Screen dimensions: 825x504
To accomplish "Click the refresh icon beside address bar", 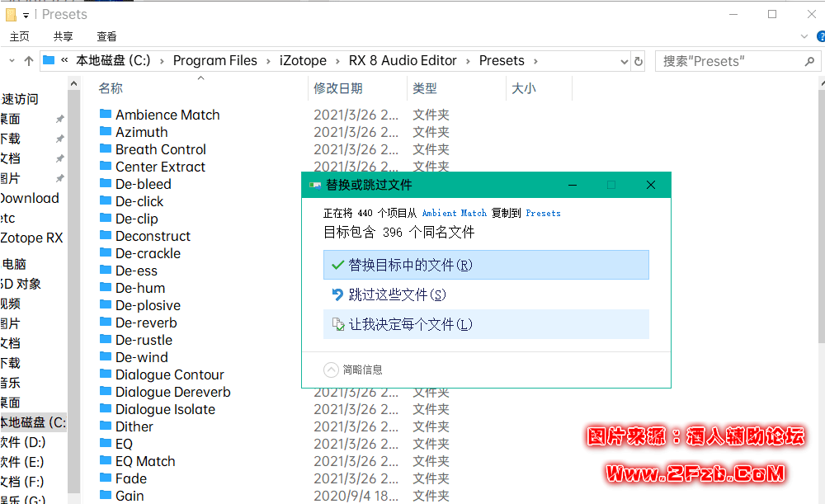I will tap(639, 61).
